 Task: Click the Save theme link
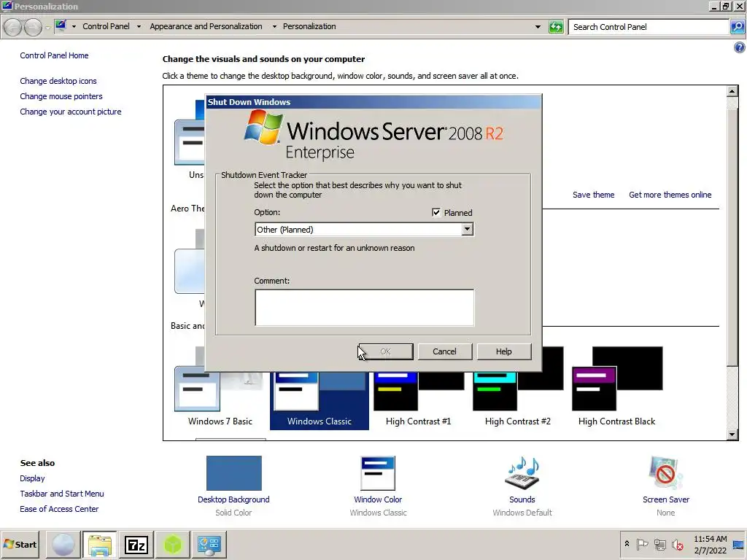coord(594,195)
